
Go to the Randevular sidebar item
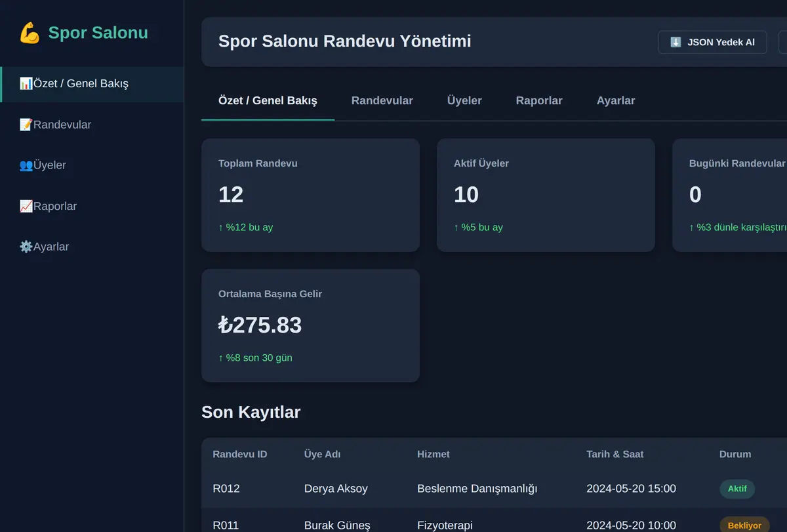click(x=92, y=125)
